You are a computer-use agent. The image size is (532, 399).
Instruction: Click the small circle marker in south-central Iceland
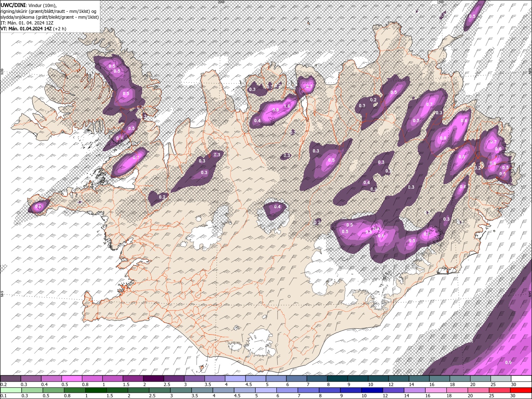289,296
